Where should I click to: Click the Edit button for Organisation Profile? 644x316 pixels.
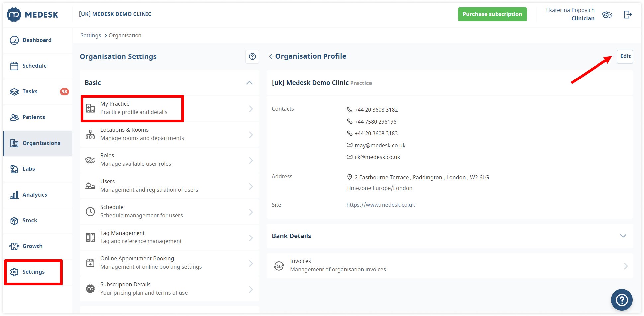(625, 56)
